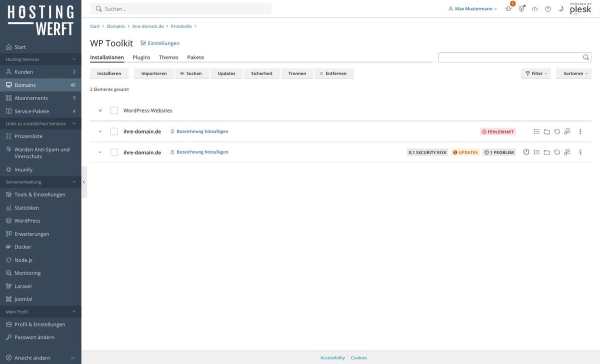Click the Hosting Werft logo
Viewport: 600px width, 364px height.
(40, 20)
